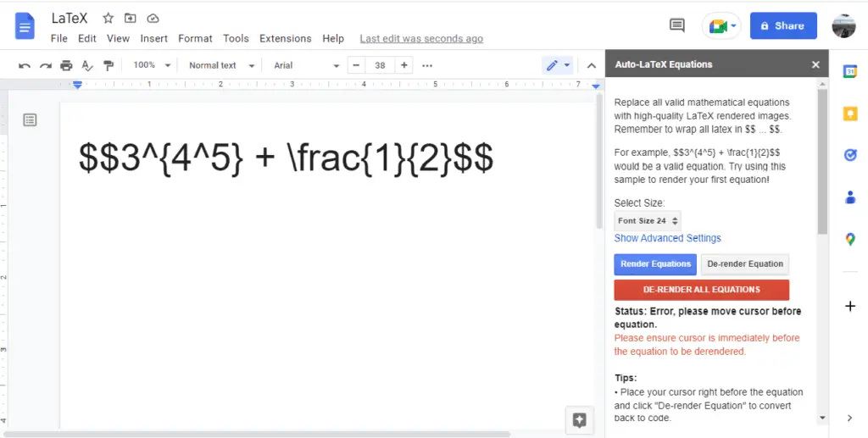868x438 pixels.
Task: Open the Edit menu
Action: (x=87, y=39)
